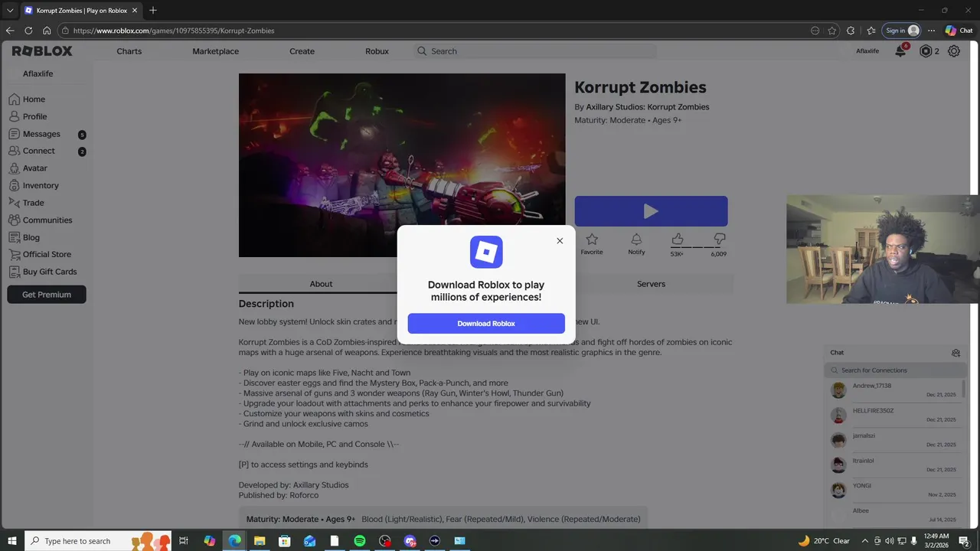980x551 pixels.
Task: Open chat with Itrainlol
Action: point(894,465)
